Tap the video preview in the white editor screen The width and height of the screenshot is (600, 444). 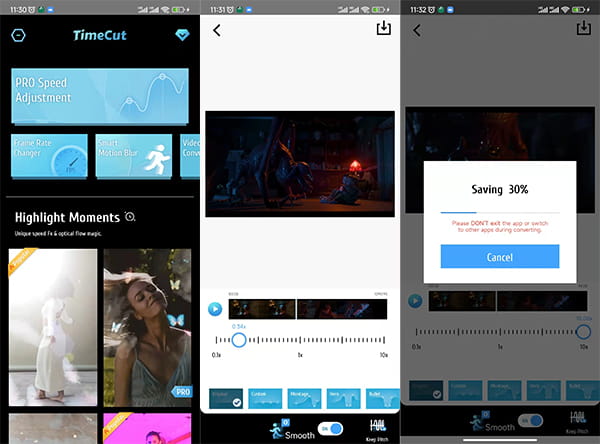coord(300,164)
